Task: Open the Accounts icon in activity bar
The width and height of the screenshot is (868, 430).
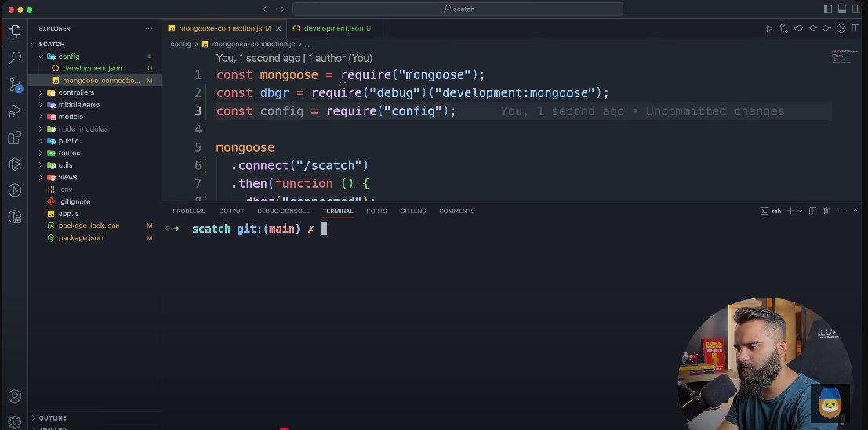Action: tap(15, 396)
